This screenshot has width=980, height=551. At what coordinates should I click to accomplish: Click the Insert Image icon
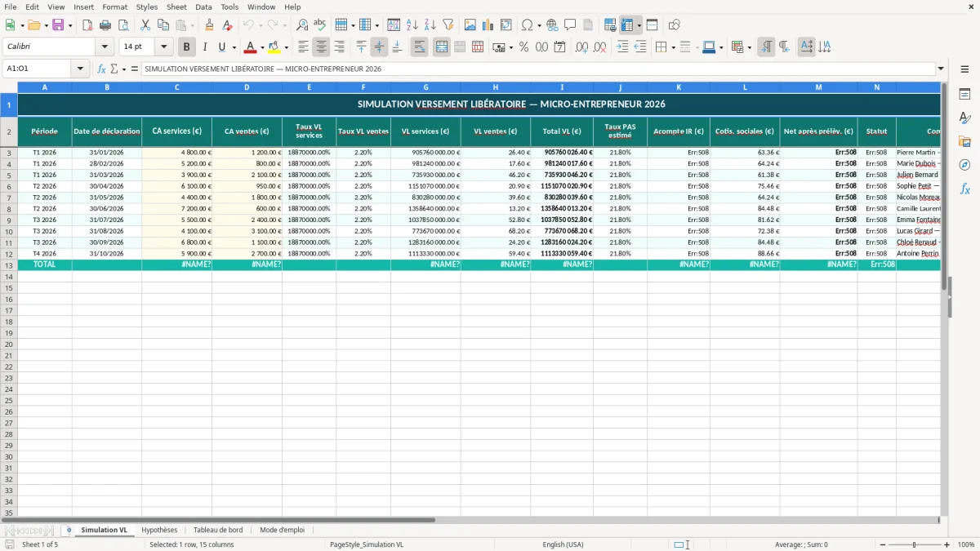[470, 25]
